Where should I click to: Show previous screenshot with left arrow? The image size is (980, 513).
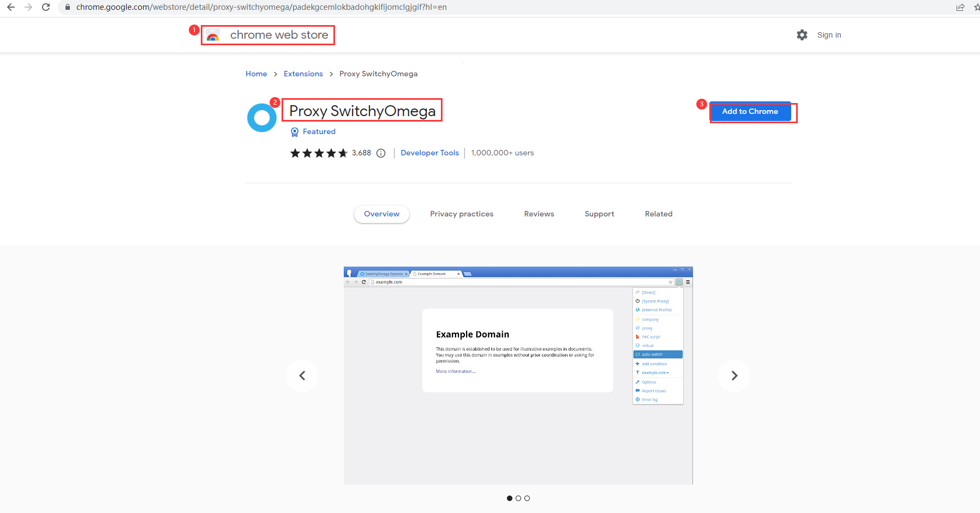[x=302, y=376]
